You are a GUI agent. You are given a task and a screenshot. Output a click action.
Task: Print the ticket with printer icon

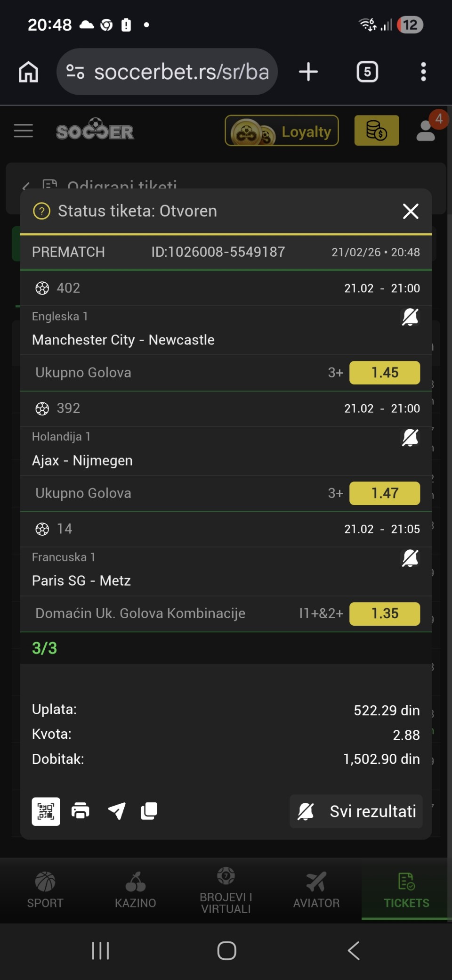[81, 811]
